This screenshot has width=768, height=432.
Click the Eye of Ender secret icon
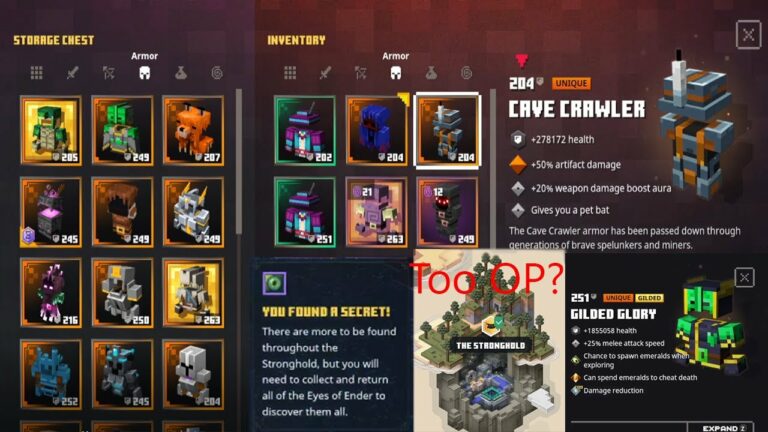tap(274, 283)
